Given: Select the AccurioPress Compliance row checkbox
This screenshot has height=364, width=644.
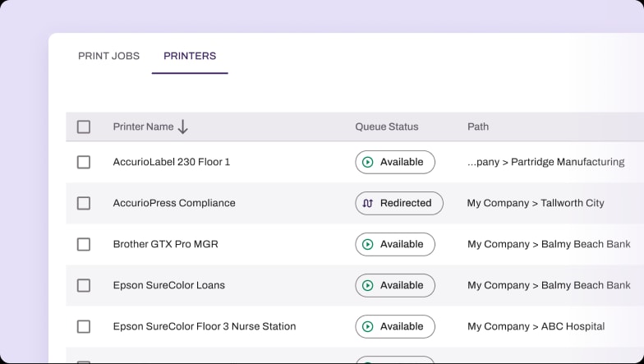Looking at the screenshot, I should (x=84, y=203).
